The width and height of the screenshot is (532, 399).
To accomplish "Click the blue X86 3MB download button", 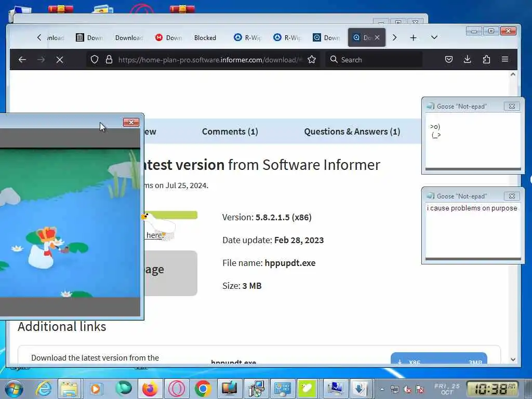I will click(438, 359).
